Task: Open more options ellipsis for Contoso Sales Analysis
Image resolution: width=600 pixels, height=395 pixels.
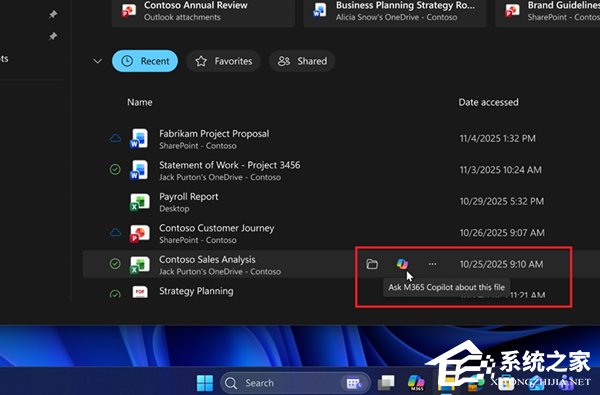Action: pos(432,264)
